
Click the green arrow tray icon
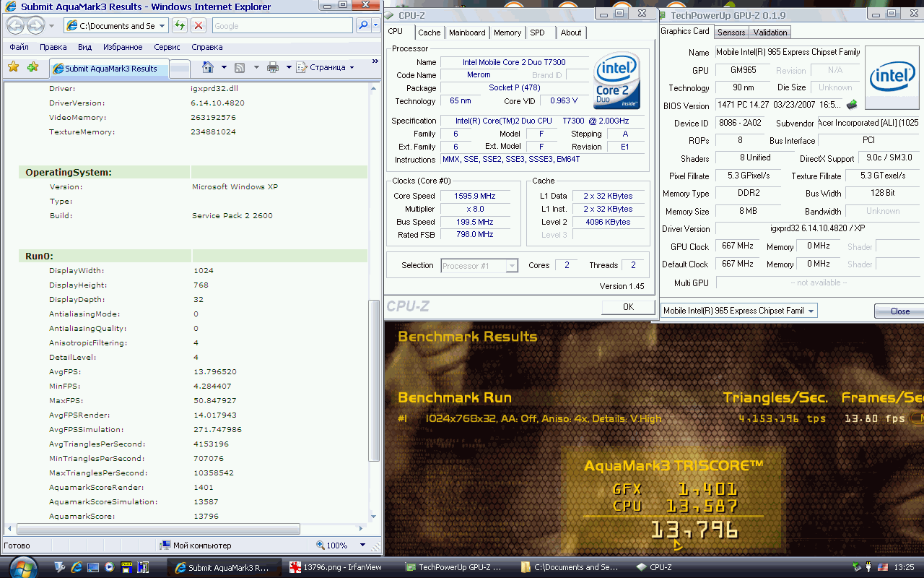point(857,567)
